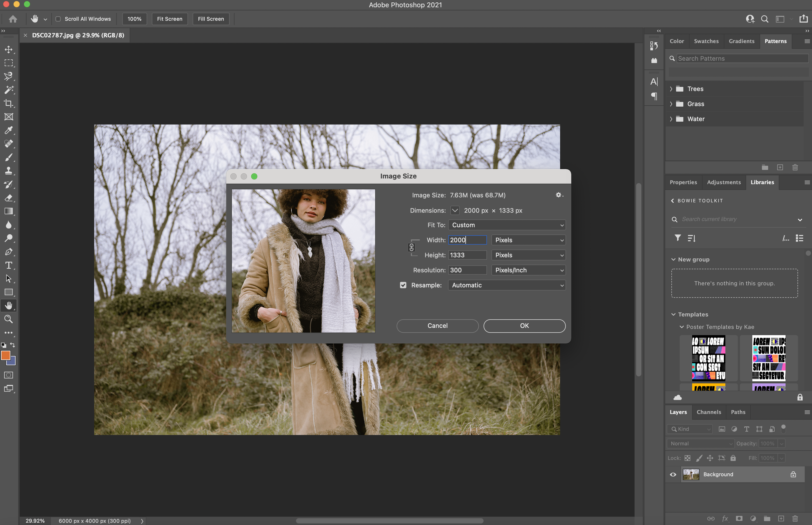The height and width of the screenshot is (525, 812).
Task: Open the Swatches tab
Action: [x=706, y=41]
